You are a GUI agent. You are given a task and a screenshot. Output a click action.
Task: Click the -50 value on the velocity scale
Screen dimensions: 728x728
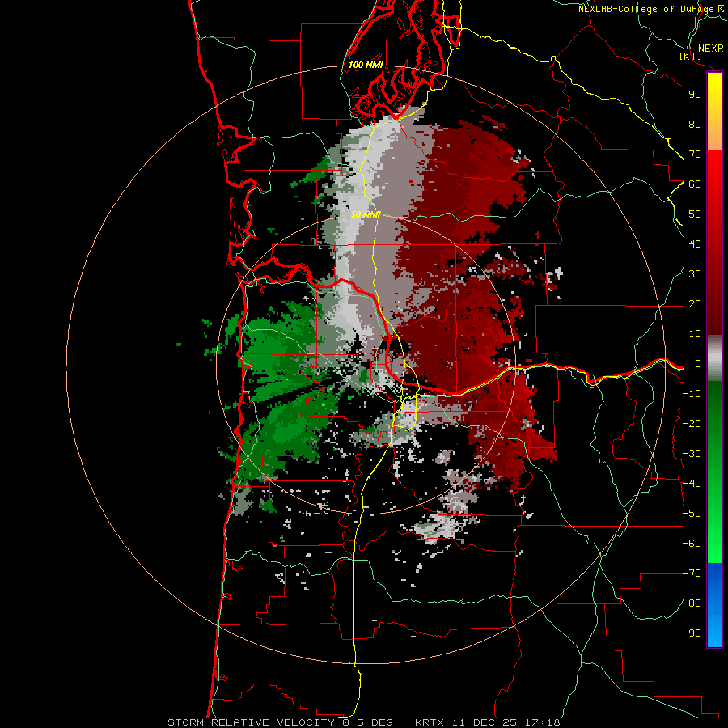coord(692,514)
